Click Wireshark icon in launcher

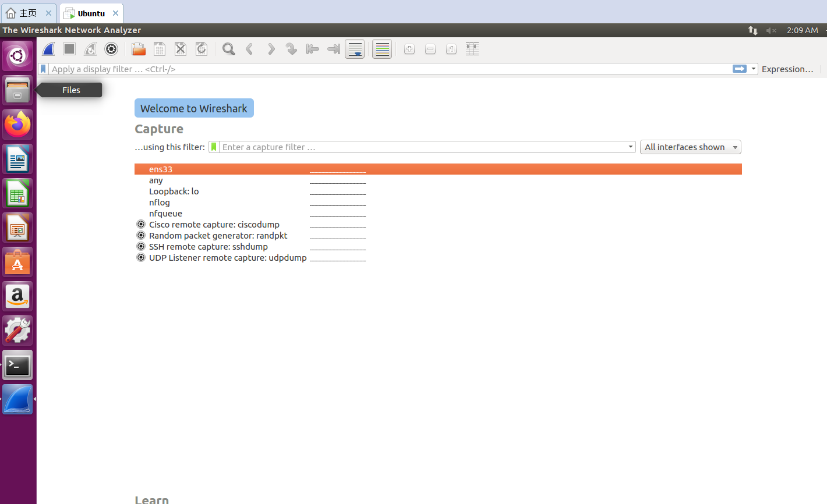tap(17, 400)
